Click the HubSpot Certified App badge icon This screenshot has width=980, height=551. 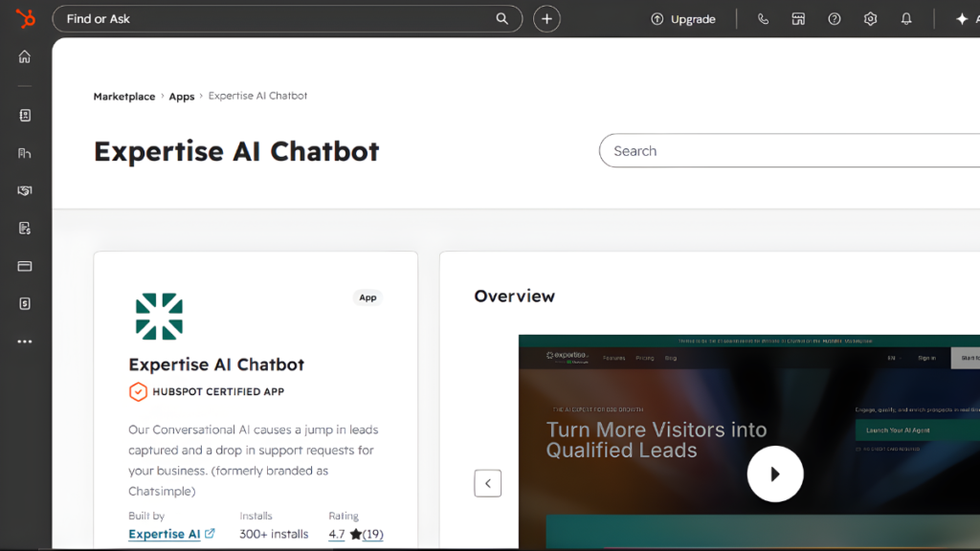pyautogui.click(x=138, y=391)
